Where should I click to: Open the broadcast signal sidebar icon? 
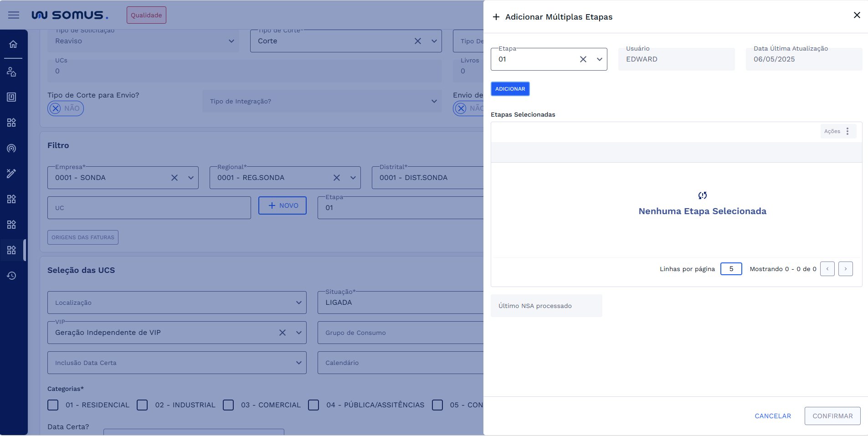coord(12,148)
